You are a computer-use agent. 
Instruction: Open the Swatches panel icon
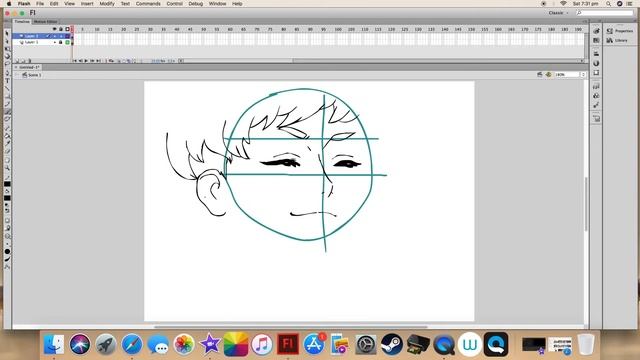[x=596, y=40]
